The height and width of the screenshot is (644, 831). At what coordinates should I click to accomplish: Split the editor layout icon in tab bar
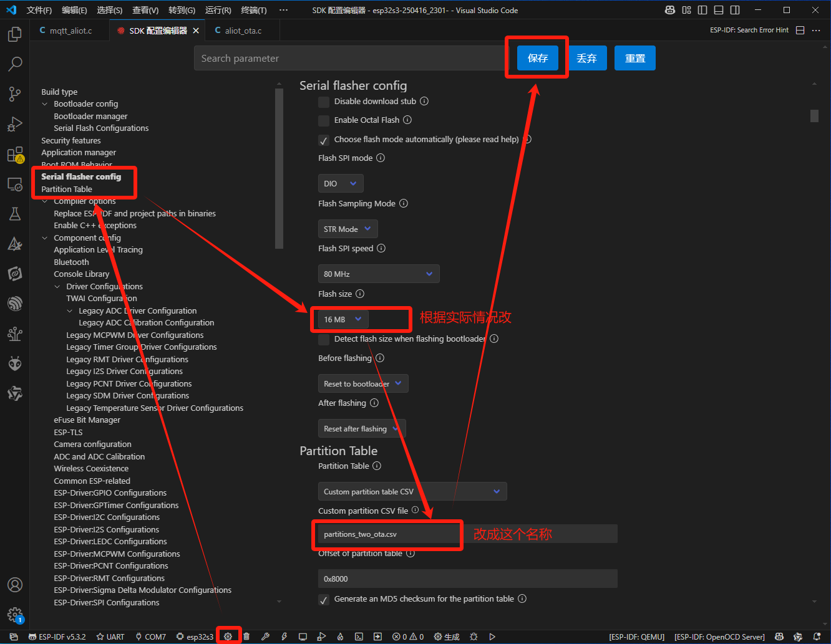(800, 30)
